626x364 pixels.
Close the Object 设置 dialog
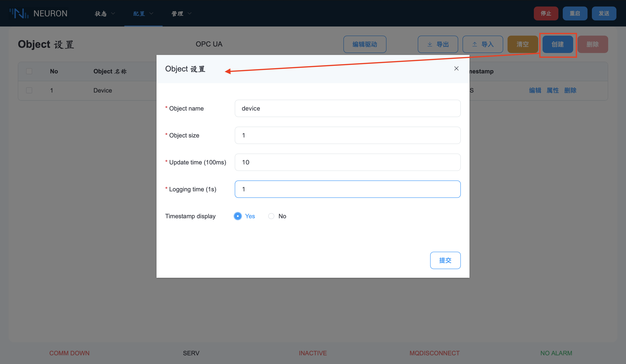(456, 69)
